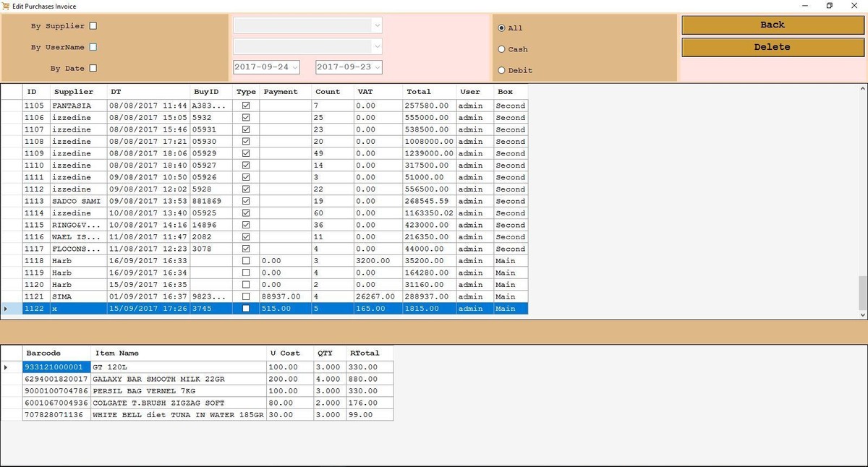Check the By Date filter box

tap(93, 69)
